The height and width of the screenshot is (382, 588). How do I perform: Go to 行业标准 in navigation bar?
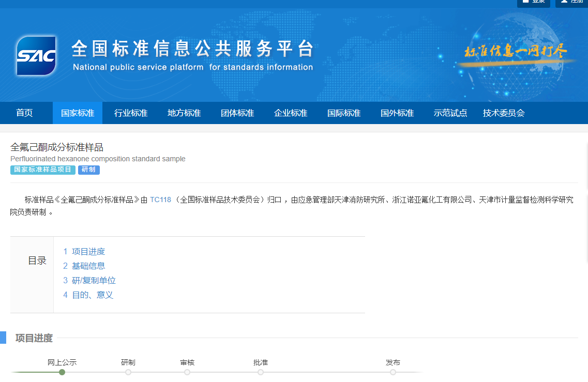[131, 113]
